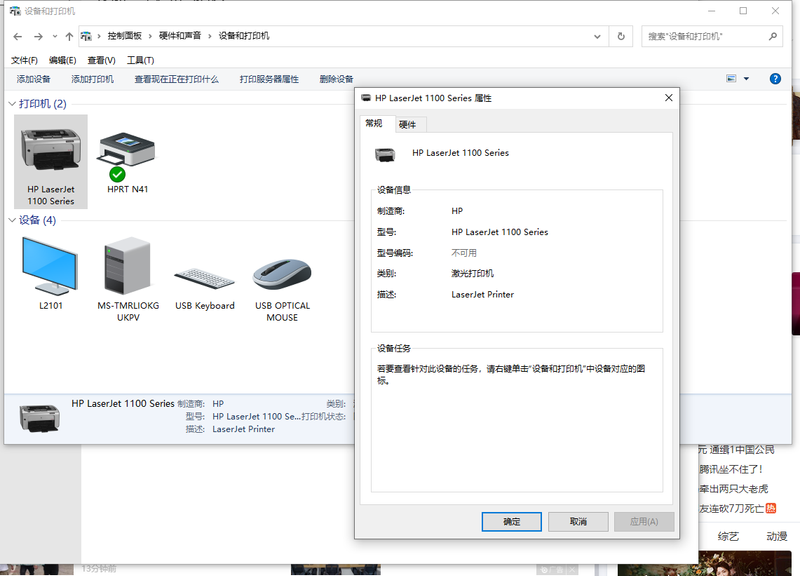
Task: Click the 动漫 category in background browser
Action: click(777, 536)
